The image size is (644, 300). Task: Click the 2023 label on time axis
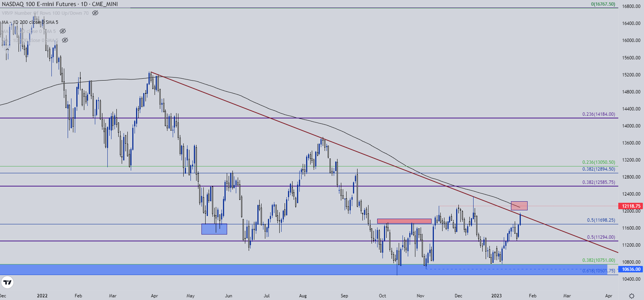(496, 296)
